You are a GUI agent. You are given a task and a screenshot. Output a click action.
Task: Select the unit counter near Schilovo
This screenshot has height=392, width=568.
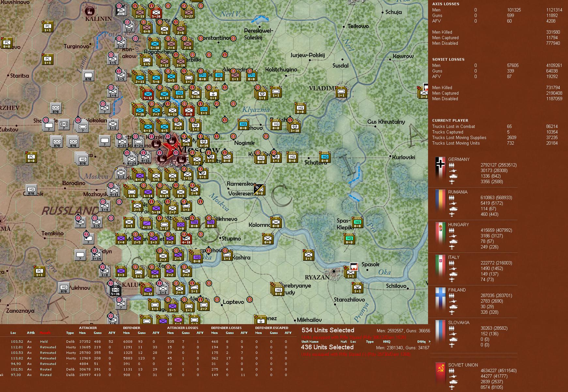click(x=358, y=287)
